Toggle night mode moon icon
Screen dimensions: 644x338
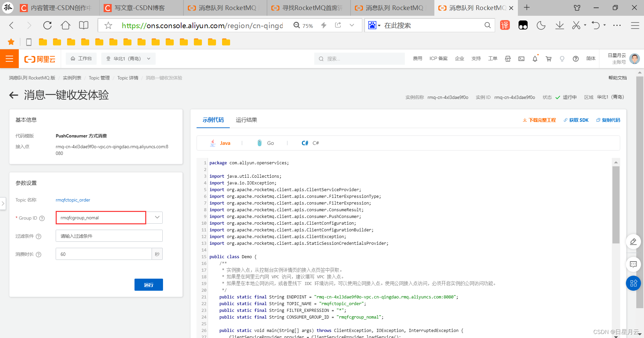541,25
